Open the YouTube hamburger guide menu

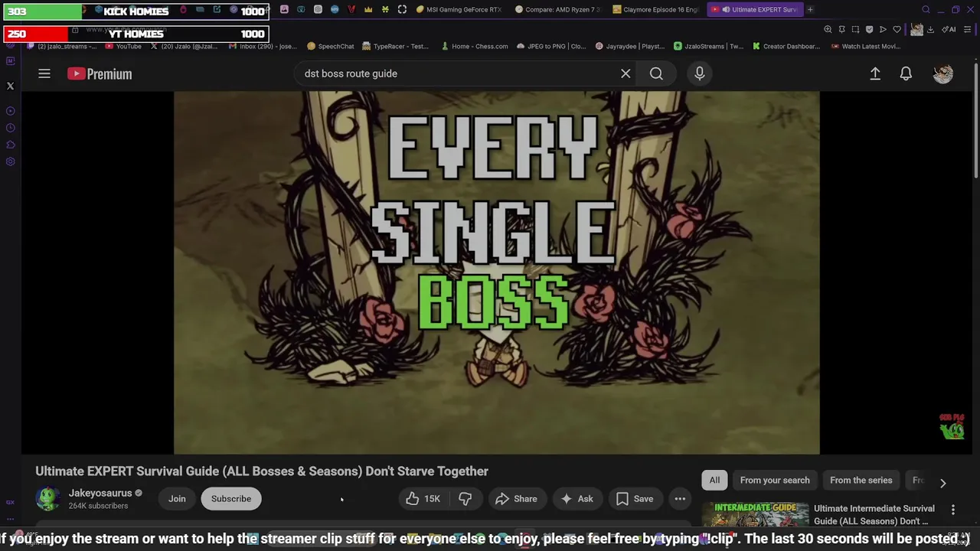pos(44,73)
